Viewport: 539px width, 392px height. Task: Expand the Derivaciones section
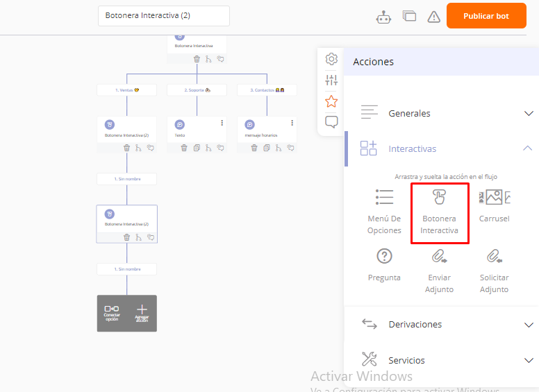pos(528,325)
